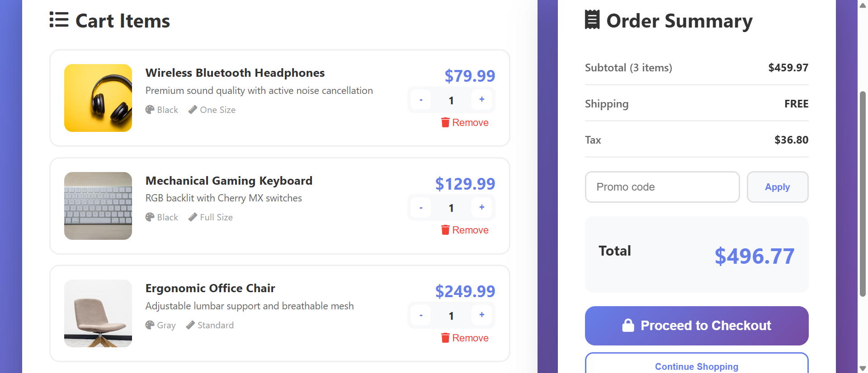
Task: Decrease quantity of Mechanical Gaming Keyboard
Action: point(420,207)
